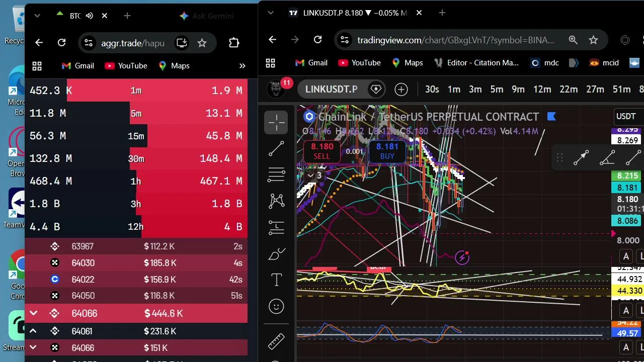This screenshot has width=644, height=362.
Task: Select the ruler measure tool
Action: point(276,341)
